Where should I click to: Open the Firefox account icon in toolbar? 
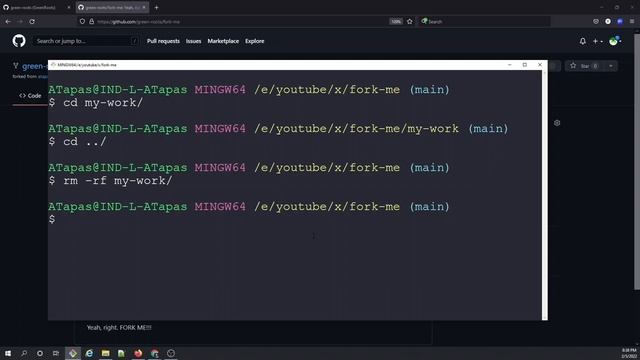pos(608,21)
